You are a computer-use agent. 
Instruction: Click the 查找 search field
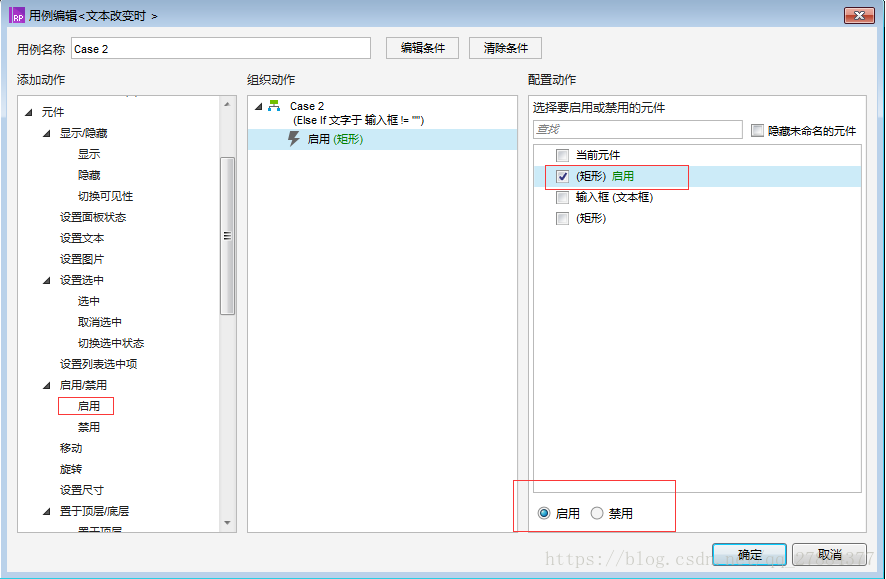pos(637,129)
